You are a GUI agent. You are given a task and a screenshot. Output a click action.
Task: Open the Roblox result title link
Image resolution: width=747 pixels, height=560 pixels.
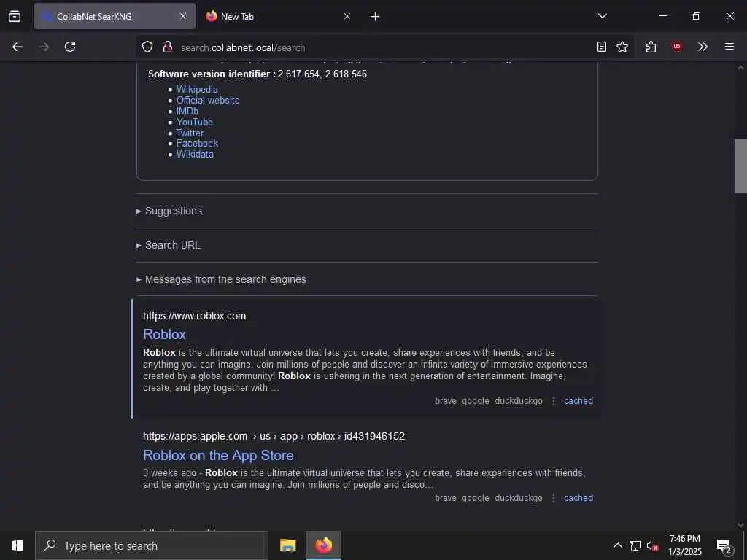(164, 334)
